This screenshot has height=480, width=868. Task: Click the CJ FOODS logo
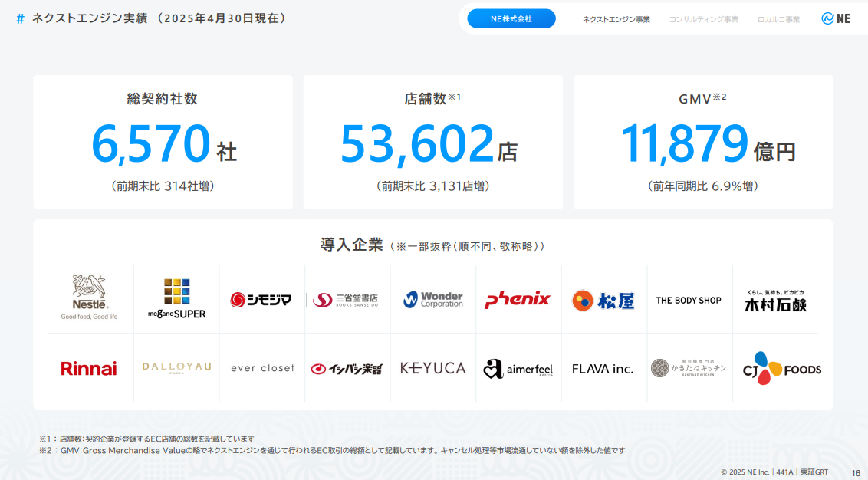pos(781,368)
